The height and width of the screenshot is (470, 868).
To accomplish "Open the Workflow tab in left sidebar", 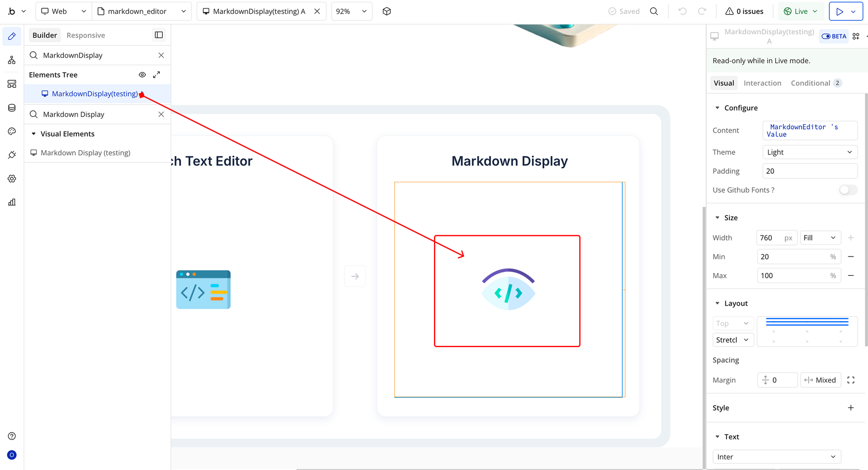I will [x=12, y=60].
